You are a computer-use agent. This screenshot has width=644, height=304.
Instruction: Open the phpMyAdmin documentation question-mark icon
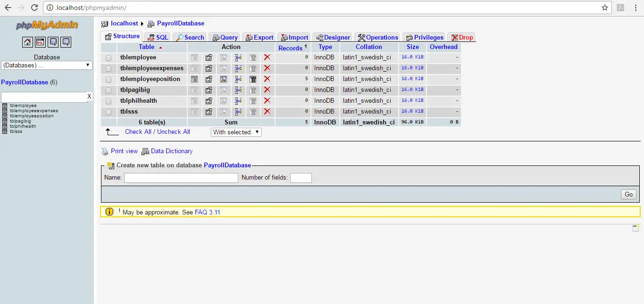53,42
